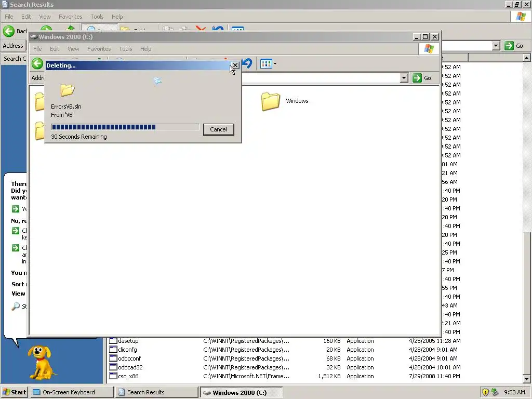Viewport: 532px width, 399px height.
Task: Click Go button in Windows 2000 (C:) window
Action: click(422, 78)
